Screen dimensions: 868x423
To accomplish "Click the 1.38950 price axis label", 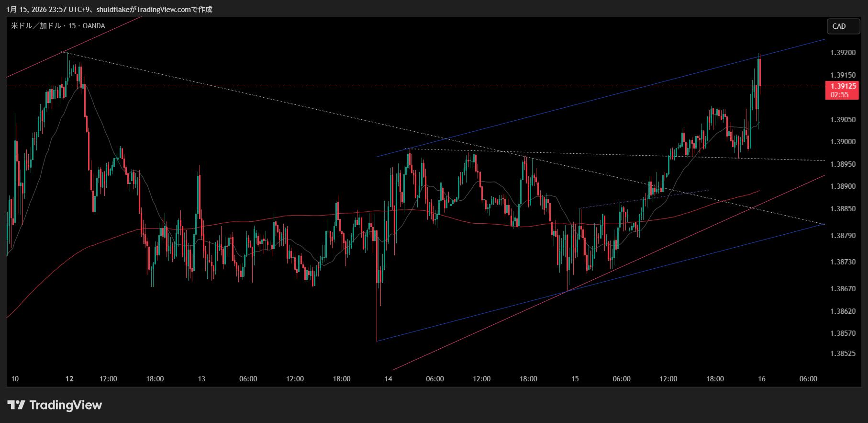I will click(x=843, y=164).
